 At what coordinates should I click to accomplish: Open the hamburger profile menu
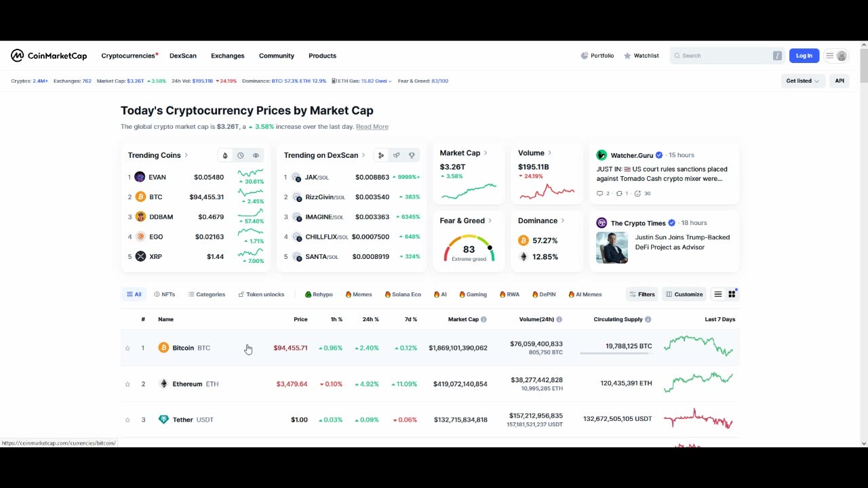pos(836,56)
